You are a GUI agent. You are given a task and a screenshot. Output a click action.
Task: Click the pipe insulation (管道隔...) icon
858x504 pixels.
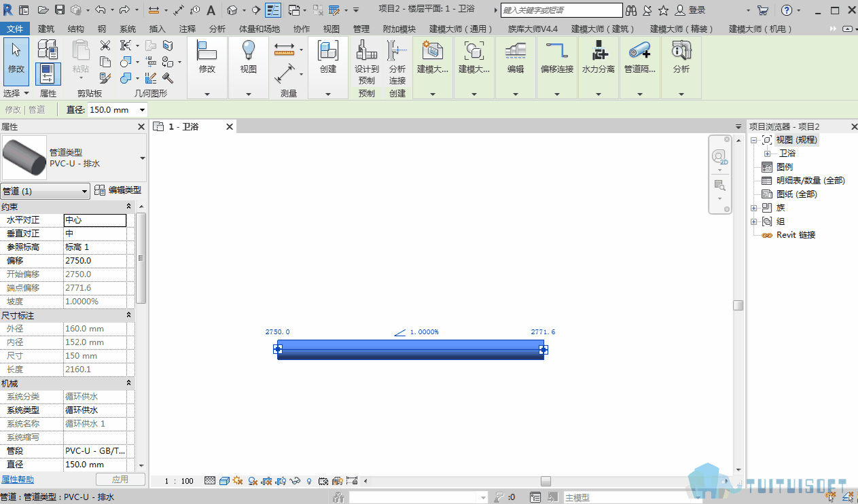(x=640, y=50)
